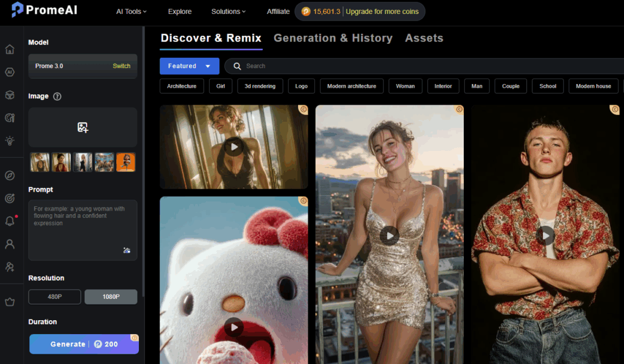
Task: Filter by Architecture tag
Action: tap(182, 86)
